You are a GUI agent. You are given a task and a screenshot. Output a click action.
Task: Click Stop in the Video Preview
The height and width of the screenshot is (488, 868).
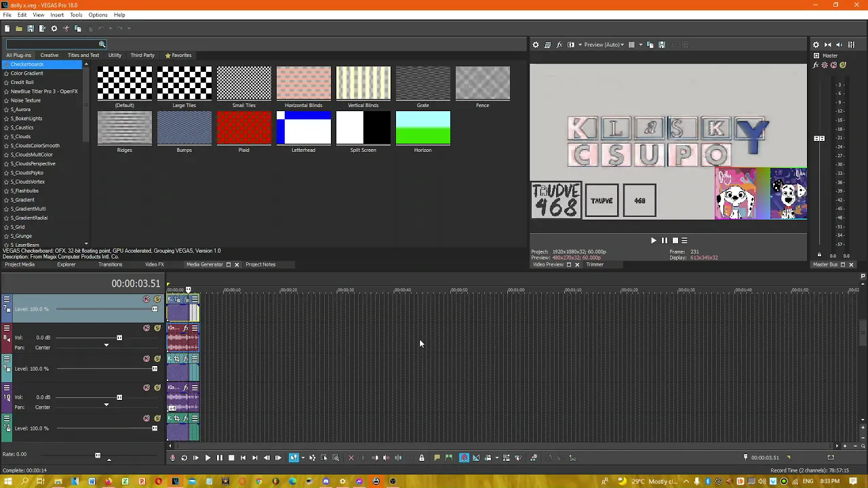point(675,241)
